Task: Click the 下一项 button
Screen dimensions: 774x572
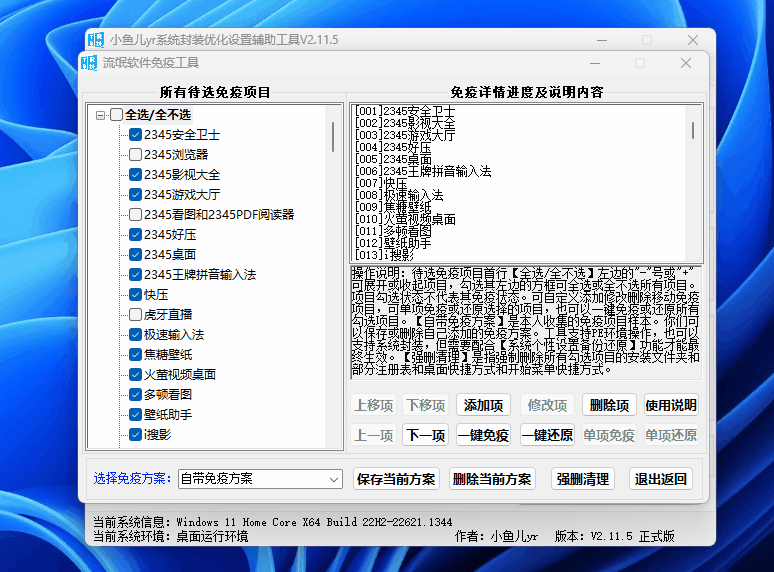Action: click(x=425, y=435)
